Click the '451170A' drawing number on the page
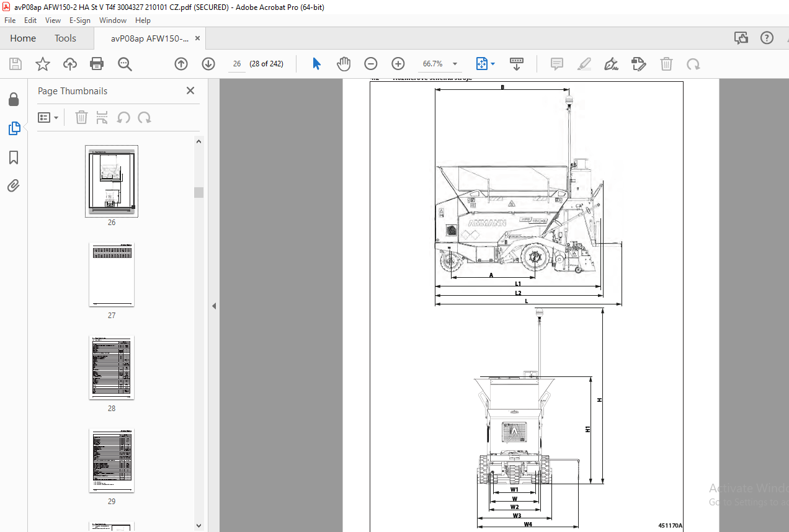Screen dimensions: 789x532 tap(670, 526)
